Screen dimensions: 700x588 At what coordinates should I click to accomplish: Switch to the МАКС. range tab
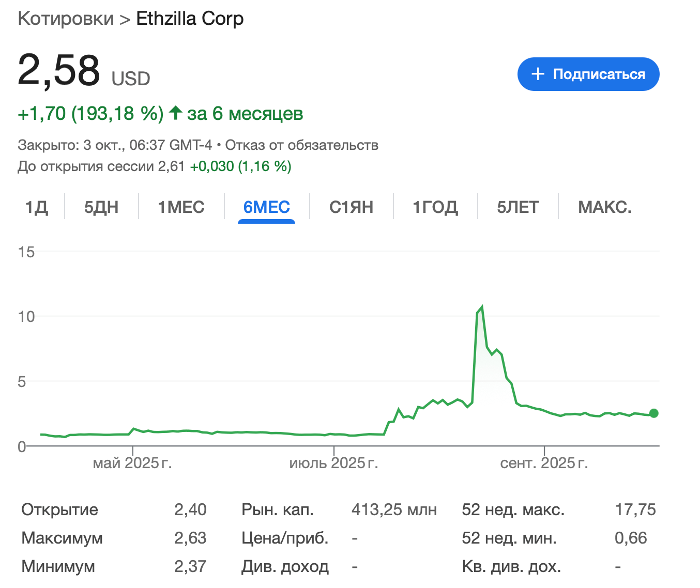coord(604,207)
